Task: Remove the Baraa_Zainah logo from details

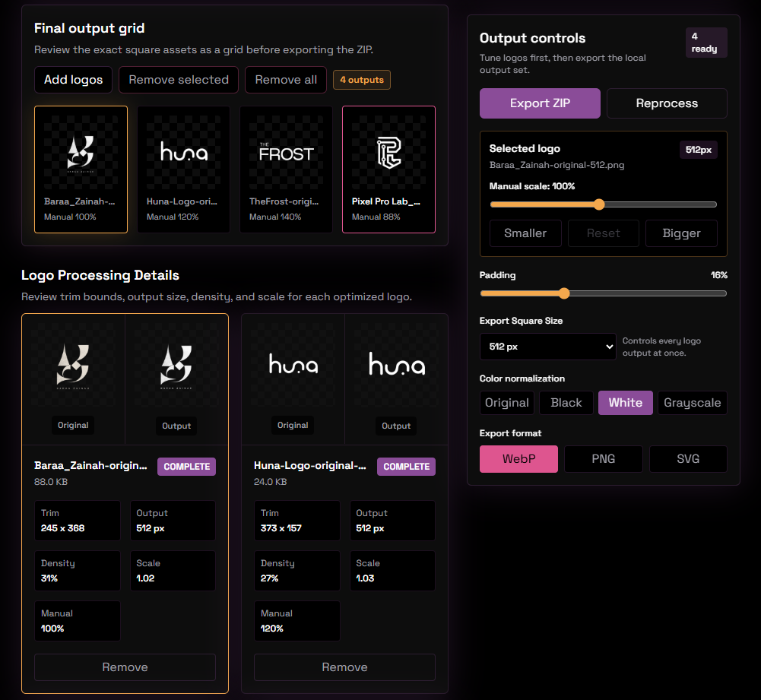Action: [x=125, y=667]
